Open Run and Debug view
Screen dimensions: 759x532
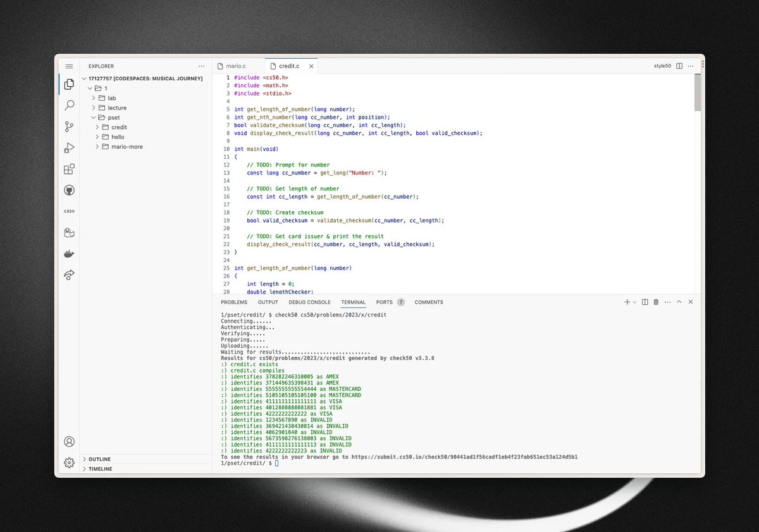tap(70, 148)
